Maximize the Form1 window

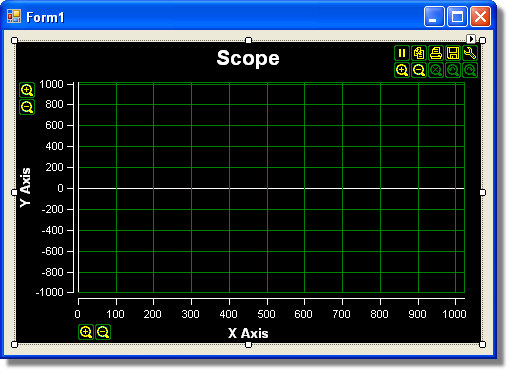pos(457,16)
